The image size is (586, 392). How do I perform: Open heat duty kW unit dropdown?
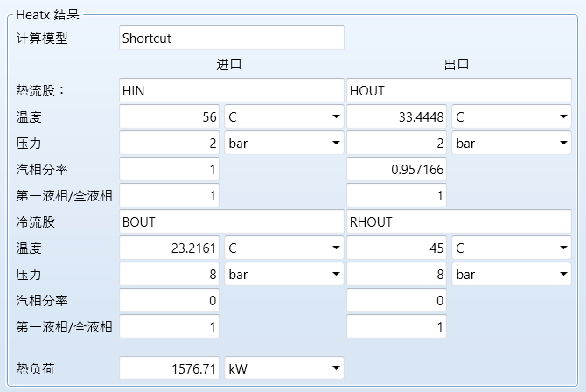tap(283, 368)
